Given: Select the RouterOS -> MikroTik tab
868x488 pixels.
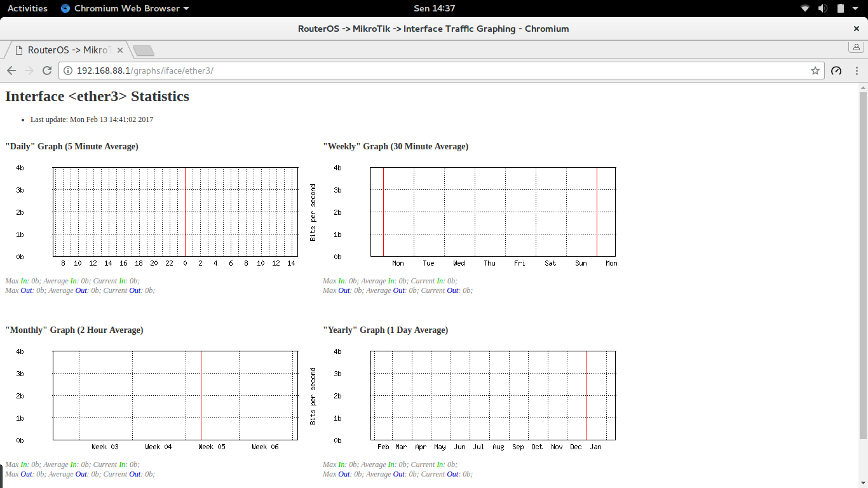Looking at the screenshot, I should (x=67, y=50).
